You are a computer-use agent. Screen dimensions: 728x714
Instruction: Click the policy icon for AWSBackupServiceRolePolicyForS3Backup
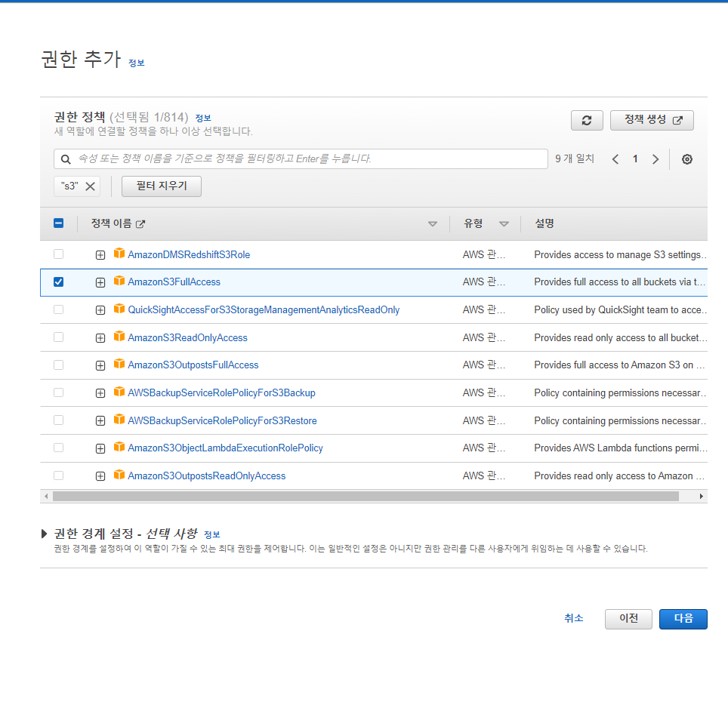(119, 392)
